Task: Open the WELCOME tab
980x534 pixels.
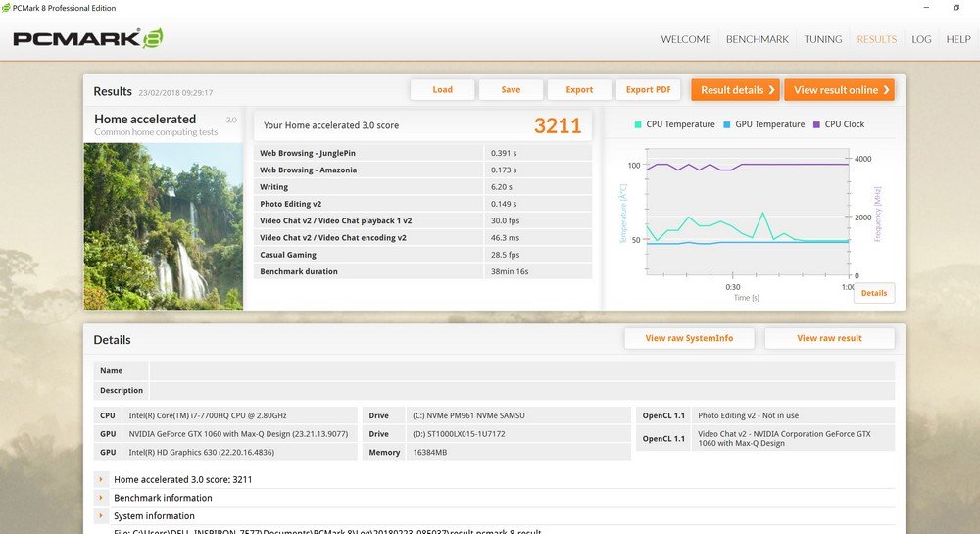Action: pos(685,39)
